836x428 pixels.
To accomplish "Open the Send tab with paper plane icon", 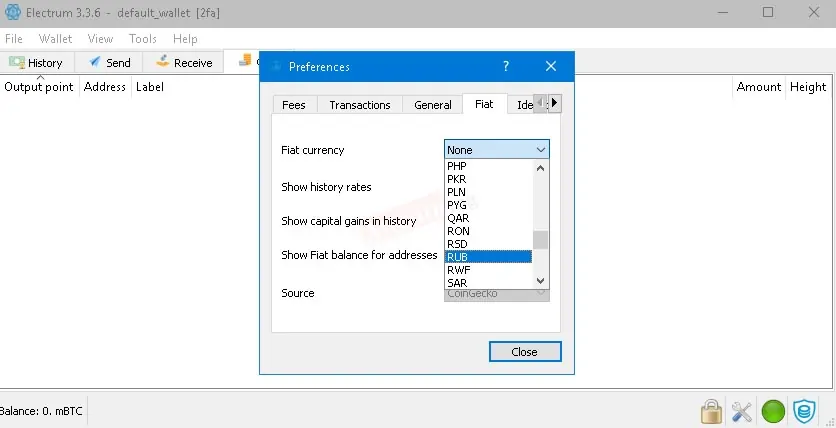I will (109, 62).
